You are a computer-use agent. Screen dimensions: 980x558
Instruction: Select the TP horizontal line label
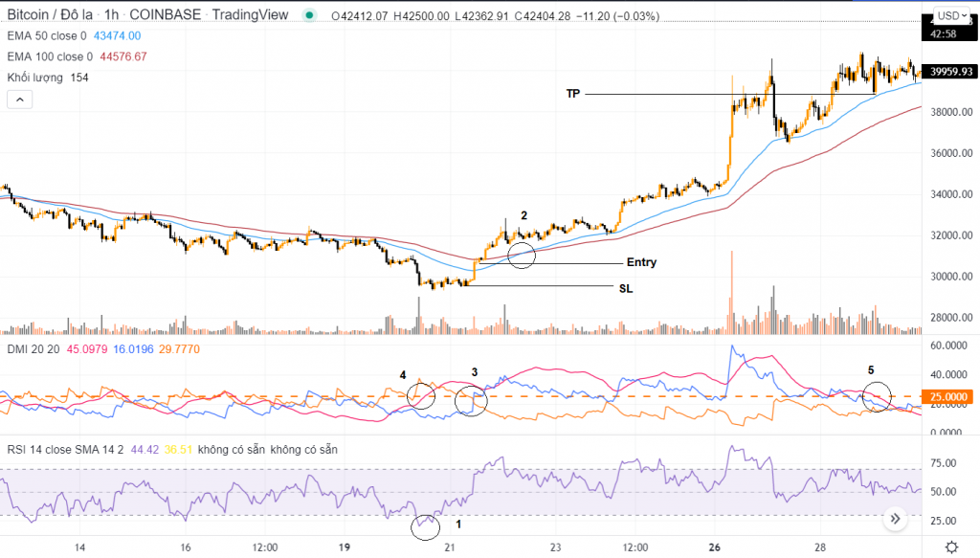(572, 94)
